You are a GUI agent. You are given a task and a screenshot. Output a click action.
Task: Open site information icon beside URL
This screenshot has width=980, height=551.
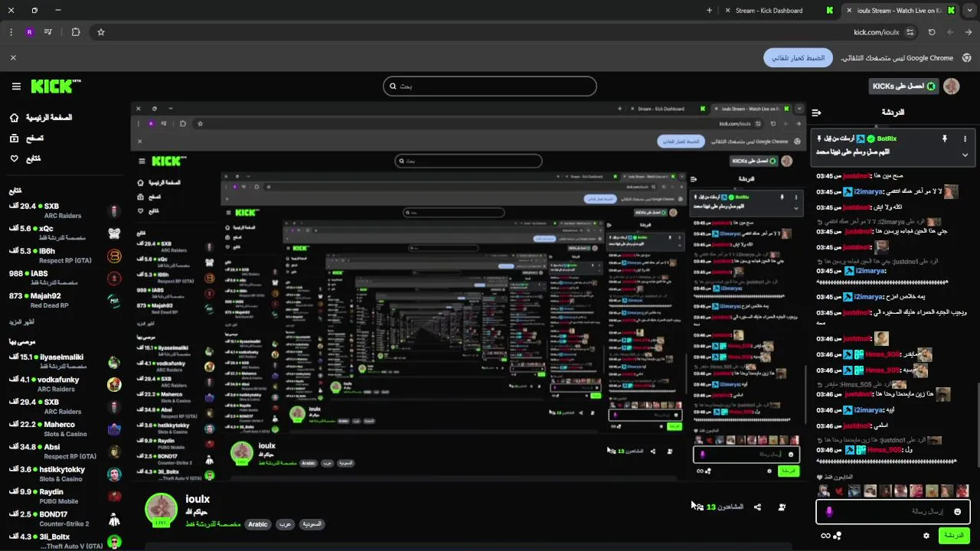coord(910,32)
